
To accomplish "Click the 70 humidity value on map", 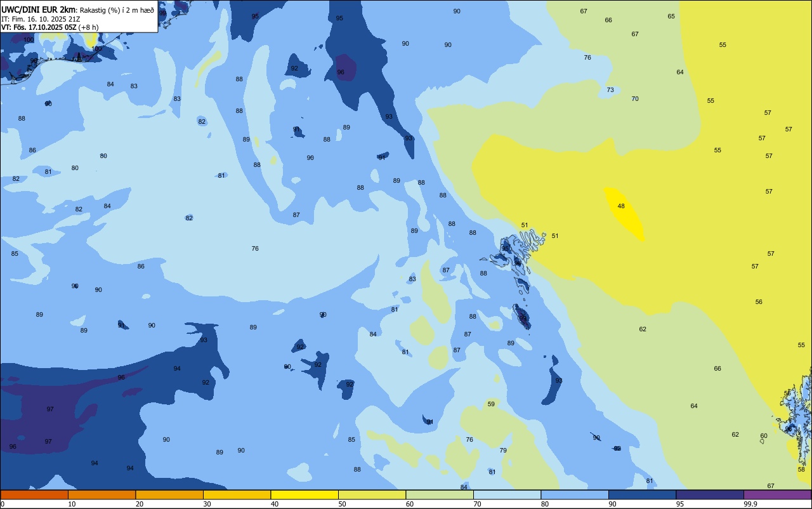I will click(635, 99).
